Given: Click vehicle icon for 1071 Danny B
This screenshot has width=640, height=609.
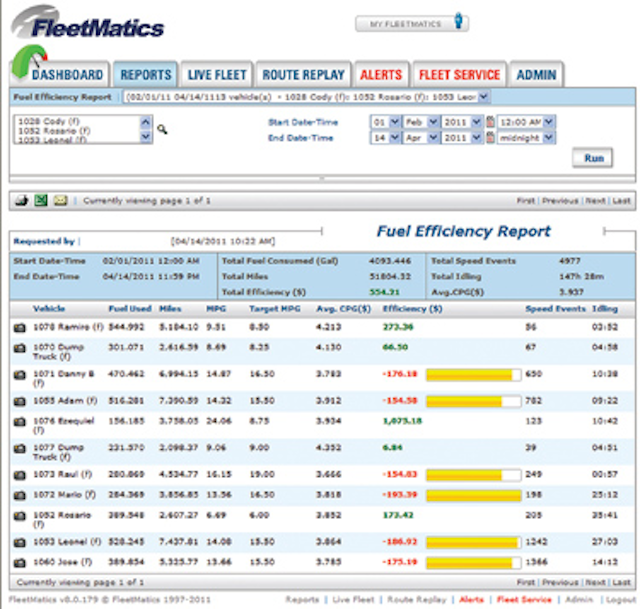Looking at the screenshot, I should (x=20, y=374).
